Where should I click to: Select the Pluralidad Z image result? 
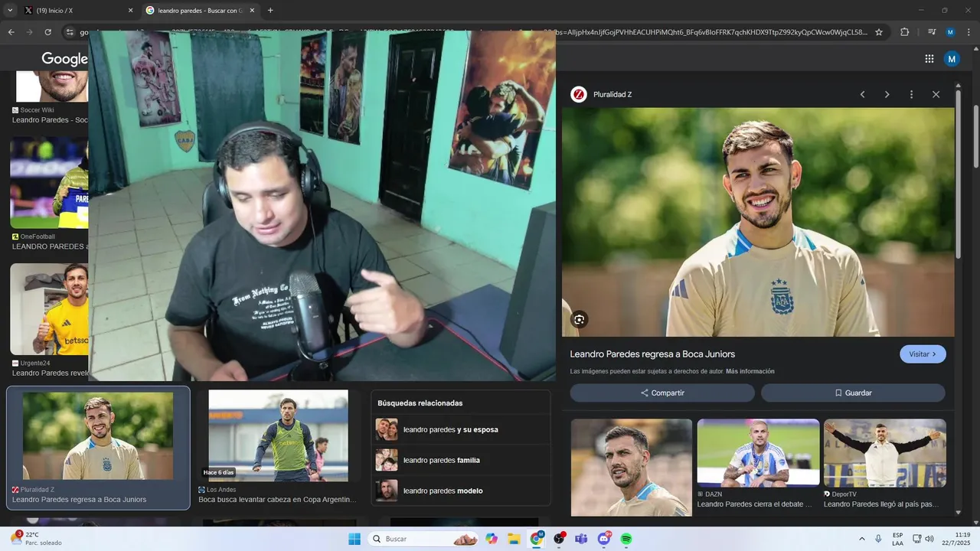coord(98,448)
